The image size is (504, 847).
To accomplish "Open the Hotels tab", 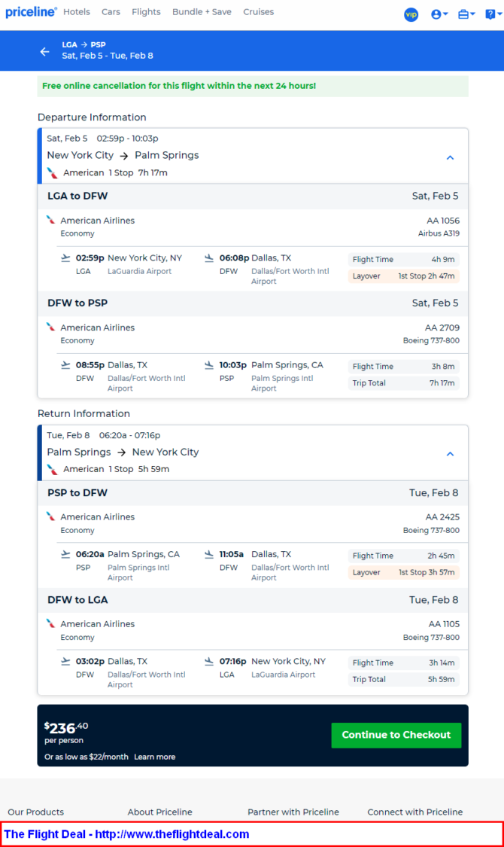I will coord(77,12).
